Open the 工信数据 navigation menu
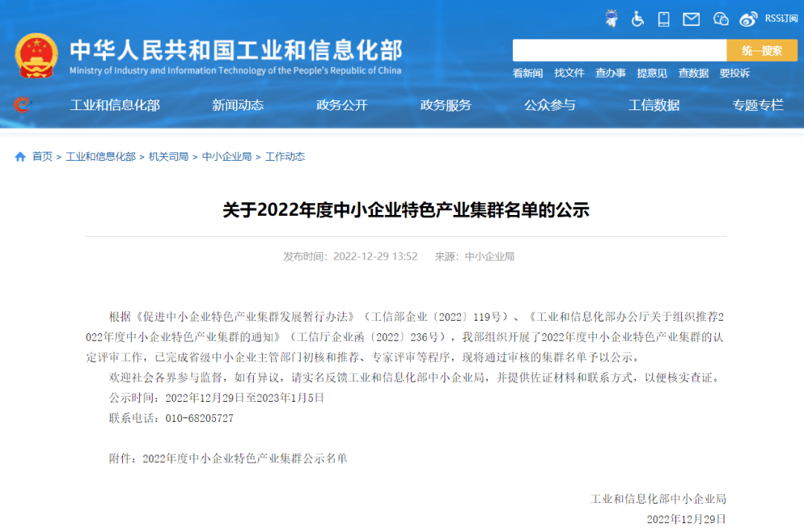804x532 pixels. [x=654, y=105]
